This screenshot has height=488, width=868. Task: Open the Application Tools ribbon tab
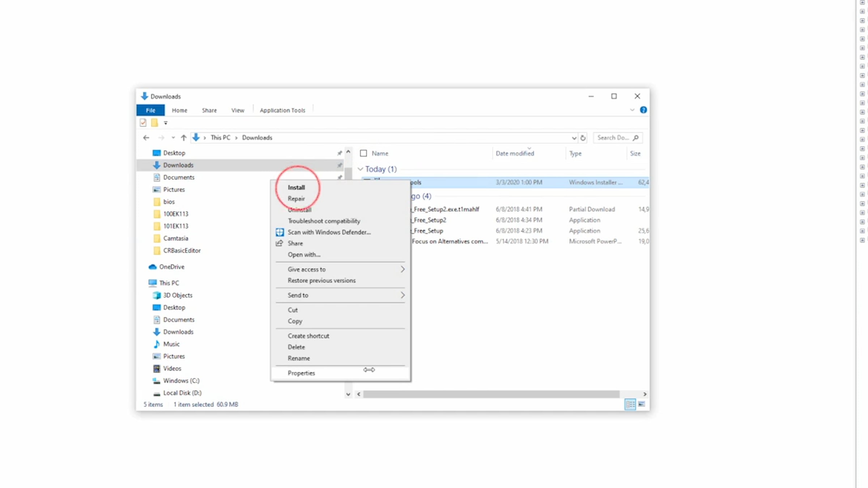(282, 110)
